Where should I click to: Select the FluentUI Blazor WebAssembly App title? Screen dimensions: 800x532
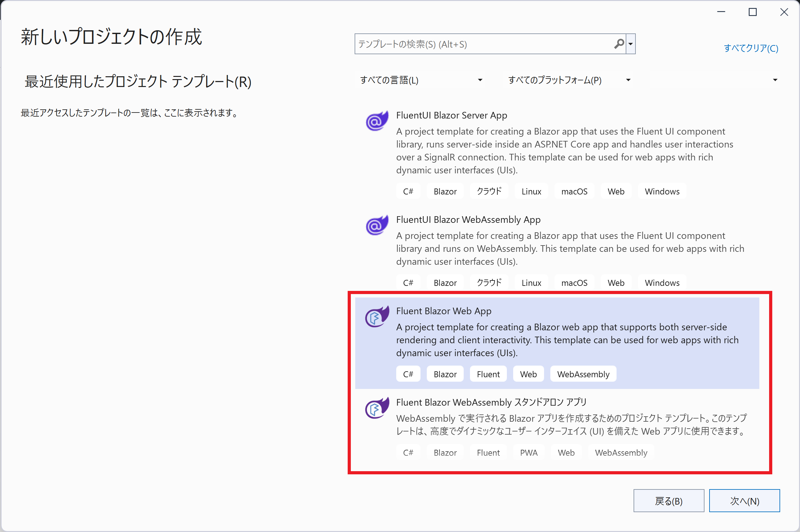(x=468, y=220)
